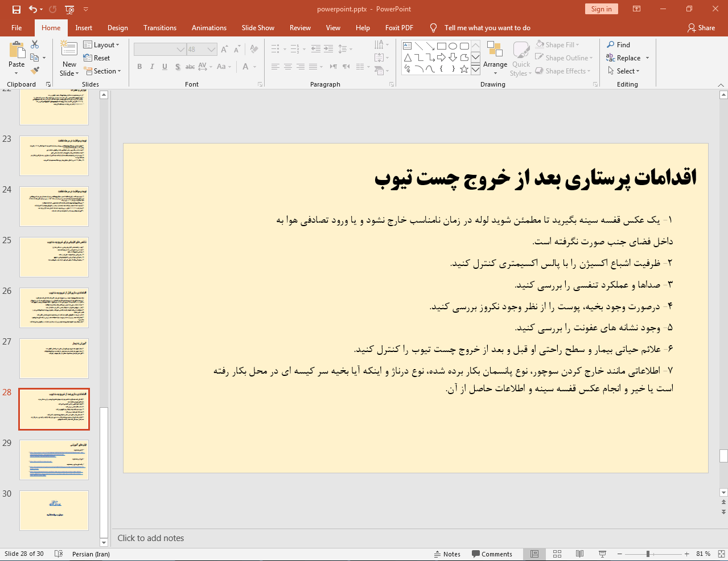Expand the Layout dropdown

(x=101, y=45)
